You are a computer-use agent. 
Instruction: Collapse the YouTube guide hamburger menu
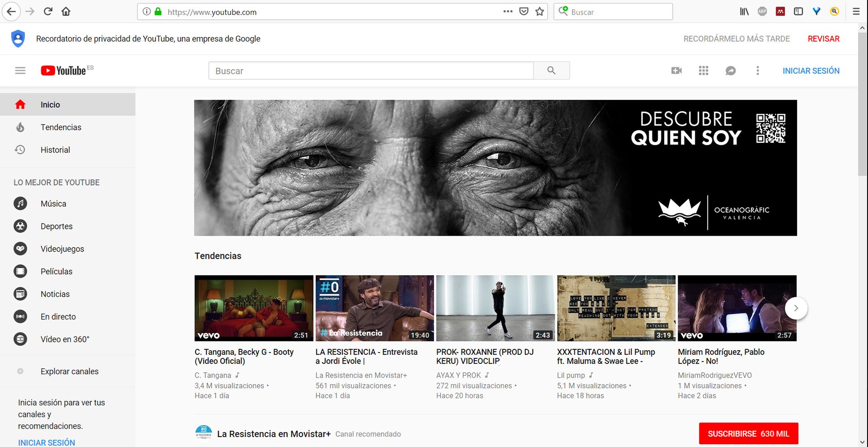pos(20,71)
